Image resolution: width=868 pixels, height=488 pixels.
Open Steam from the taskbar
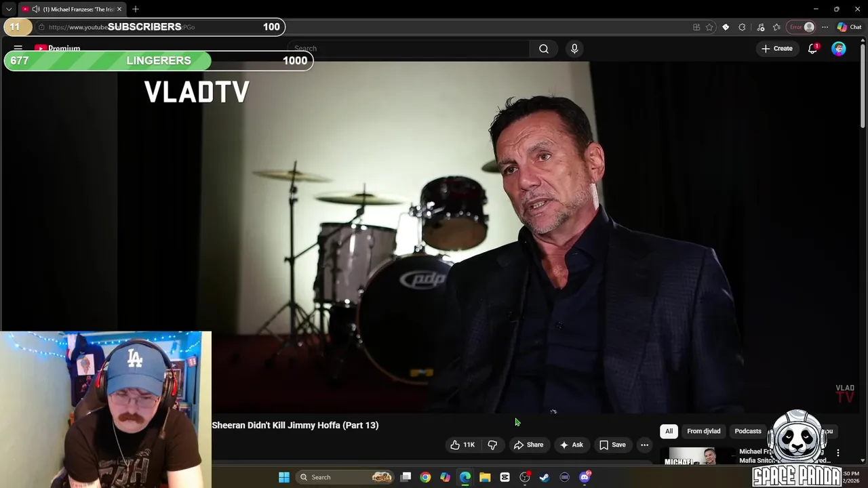pyautogui.click(x=545, y=477)
